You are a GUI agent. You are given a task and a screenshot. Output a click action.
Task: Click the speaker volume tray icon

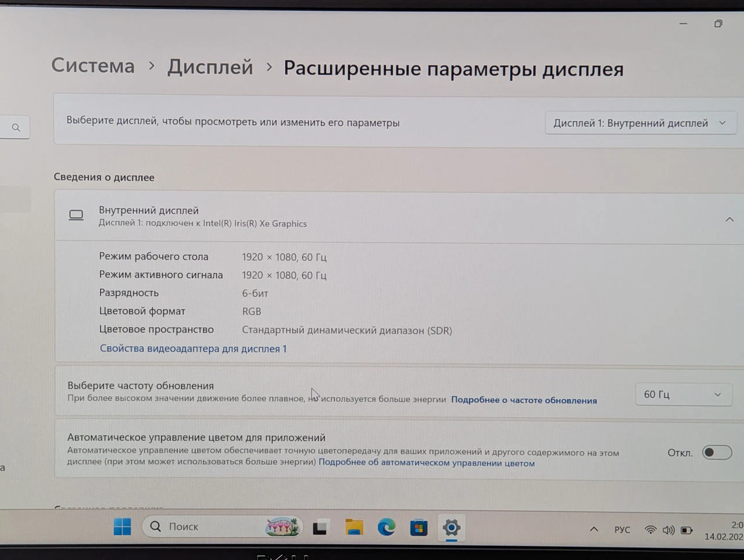coord(668,530)
